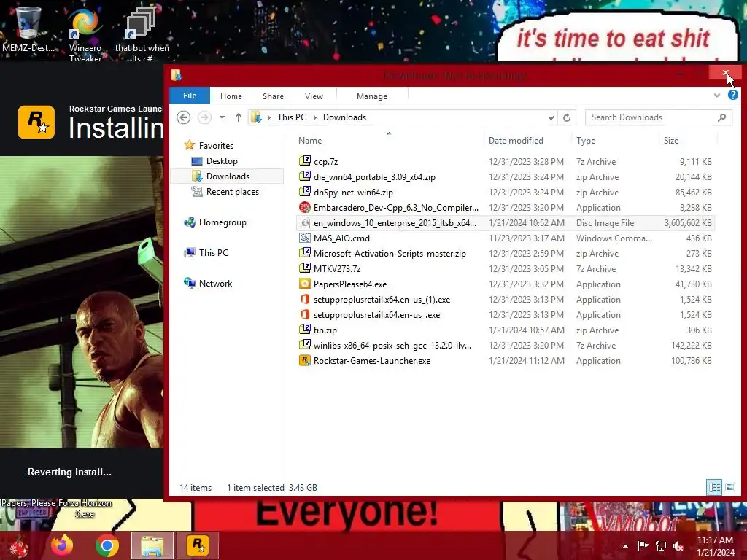Switch to Large icons view layout icon
This screenshot has width=747, height=560.
(x=729, y=487)
